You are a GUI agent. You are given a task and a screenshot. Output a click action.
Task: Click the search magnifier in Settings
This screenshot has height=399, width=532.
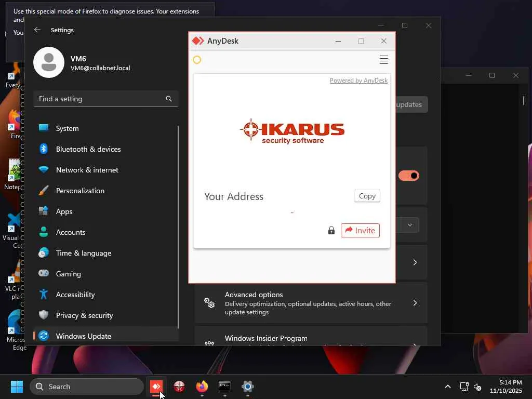pyautogui.click(x=169, y=99)
